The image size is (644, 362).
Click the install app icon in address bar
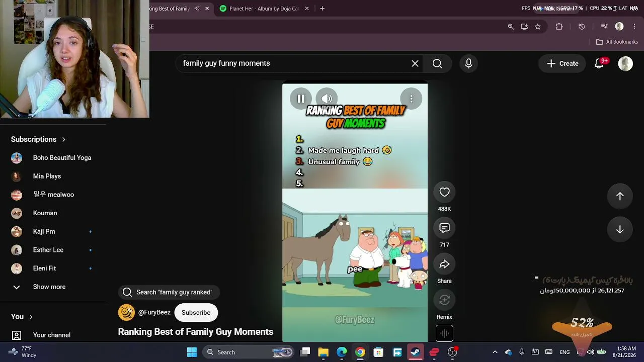click(524, 27)
